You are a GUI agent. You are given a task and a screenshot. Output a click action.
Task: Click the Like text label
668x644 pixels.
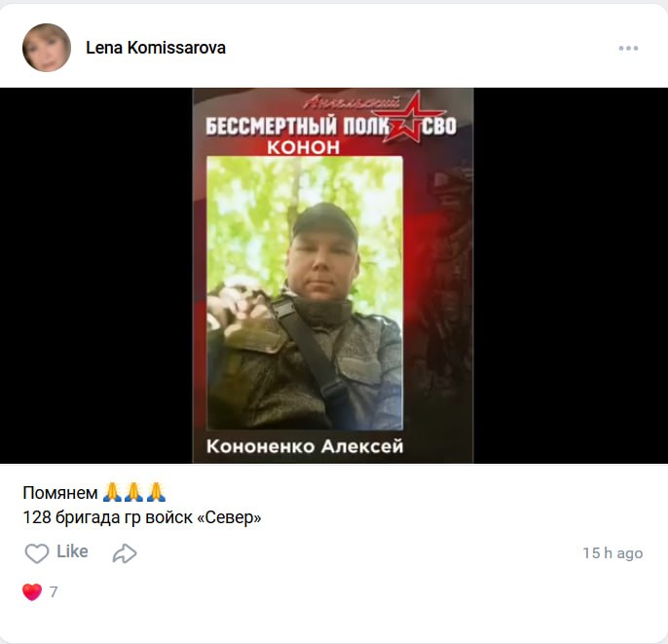tap(72, 551)
